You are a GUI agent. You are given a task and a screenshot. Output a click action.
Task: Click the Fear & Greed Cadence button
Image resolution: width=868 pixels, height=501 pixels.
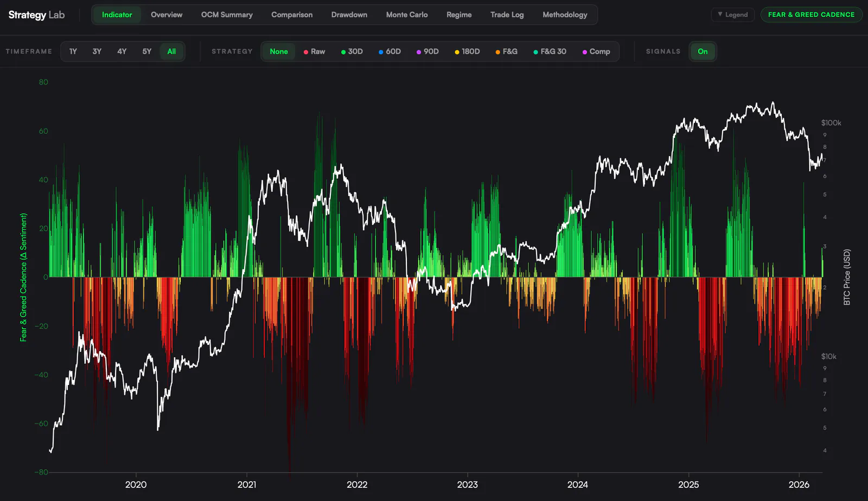point(811,15)
